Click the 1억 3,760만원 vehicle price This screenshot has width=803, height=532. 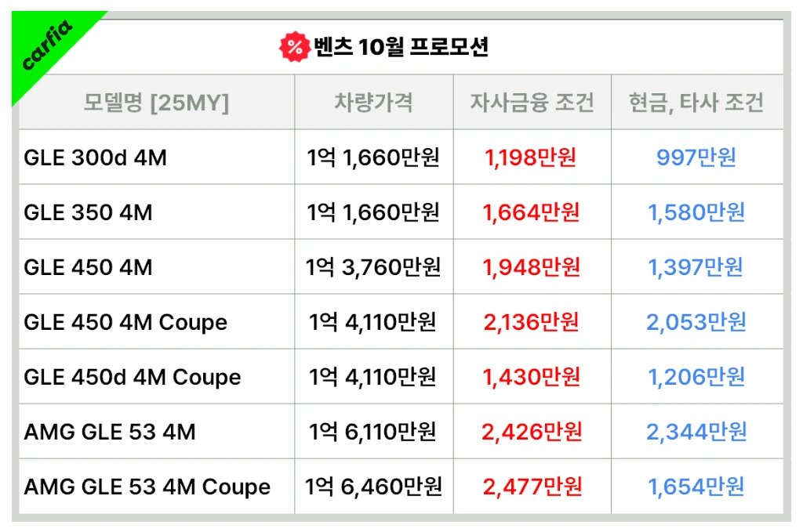pos(373,268)
